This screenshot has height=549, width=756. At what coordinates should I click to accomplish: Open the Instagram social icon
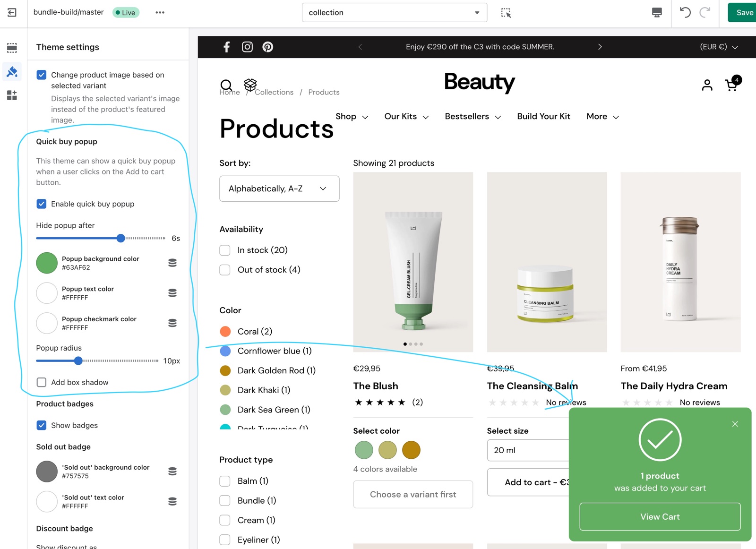pyautogui.click(x=247, y=47)
